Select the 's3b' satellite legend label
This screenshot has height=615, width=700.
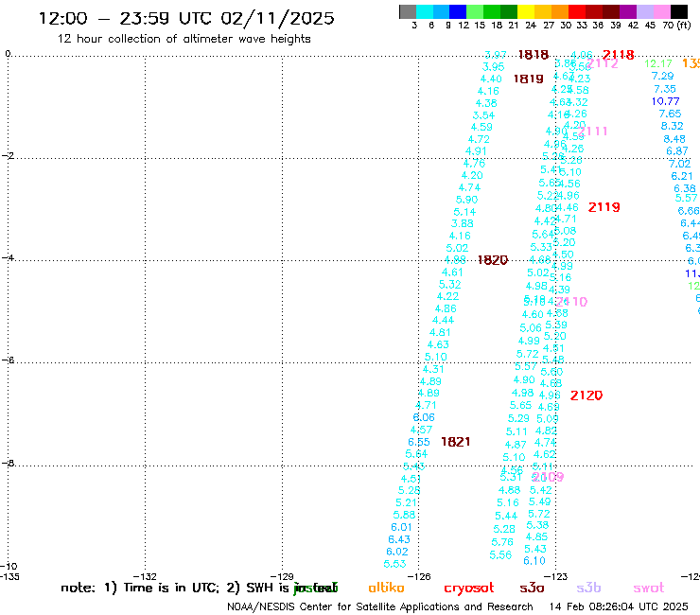click(588, 588)
